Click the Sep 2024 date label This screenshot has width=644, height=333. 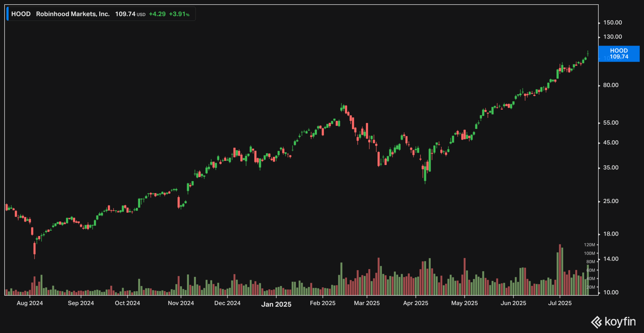[81, 303]
